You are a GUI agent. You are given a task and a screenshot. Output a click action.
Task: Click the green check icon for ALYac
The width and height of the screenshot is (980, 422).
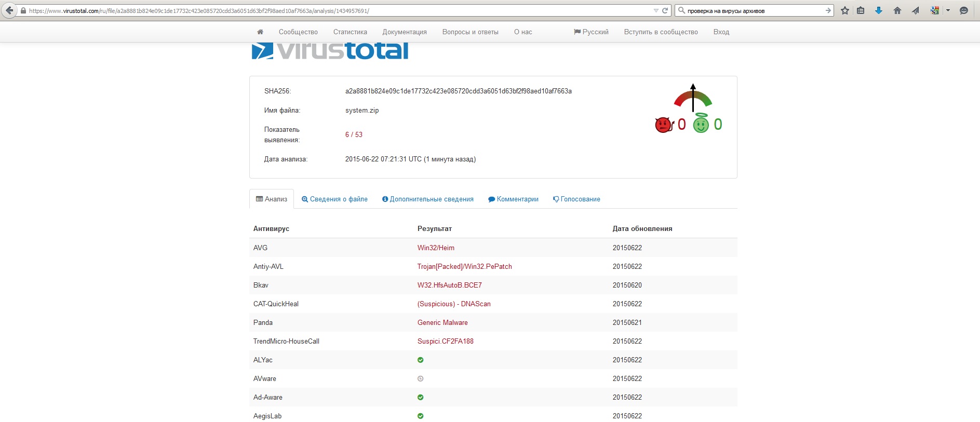tap(421, 360)
